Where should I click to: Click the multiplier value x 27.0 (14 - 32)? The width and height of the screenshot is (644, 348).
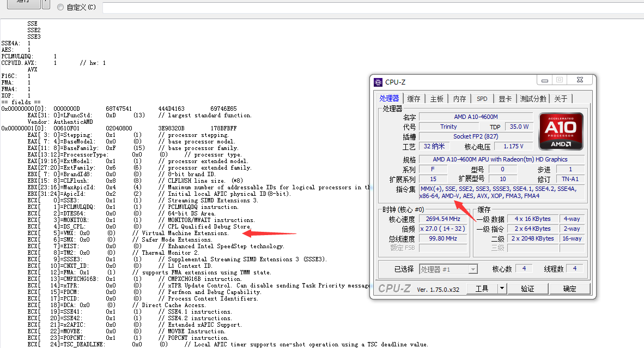(443, 229)
